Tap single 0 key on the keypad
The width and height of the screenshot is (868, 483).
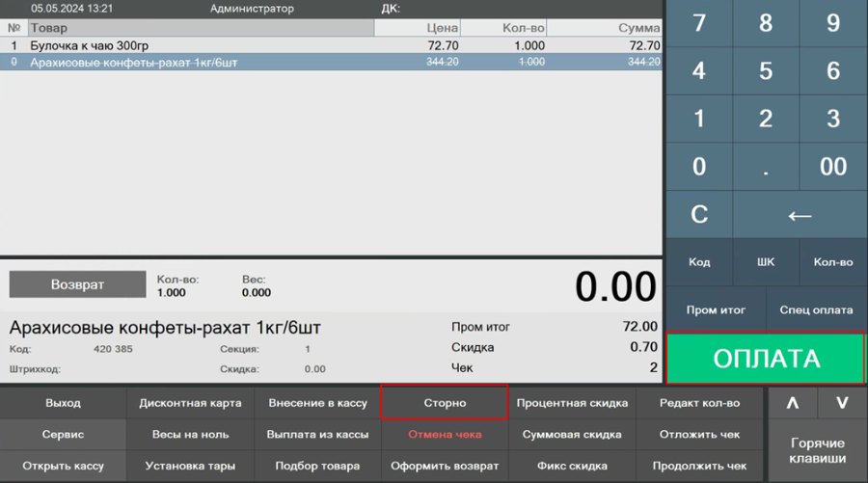[x=699, y=167]
